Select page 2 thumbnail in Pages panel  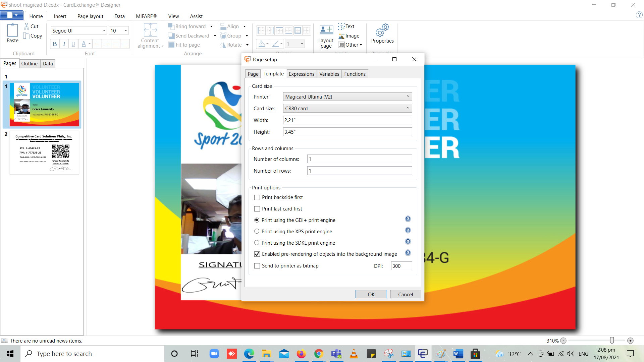click(44, 153)
